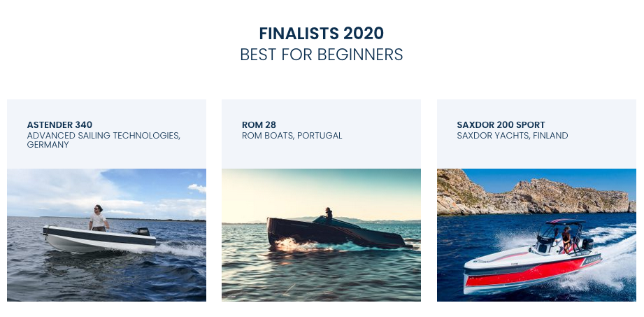The width and height of the screenshot is (644, 317).
Task: Open the SAXDOR 200 SPORT title link
Action: tap(501, 125)
